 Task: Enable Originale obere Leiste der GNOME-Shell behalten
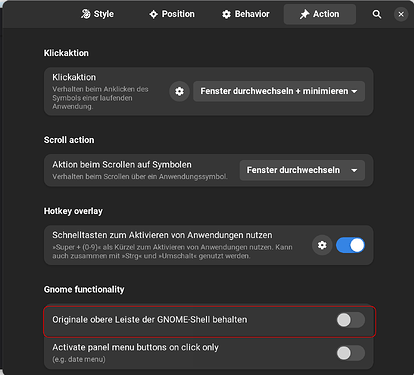pyautogui.click(x=351, y=320)
